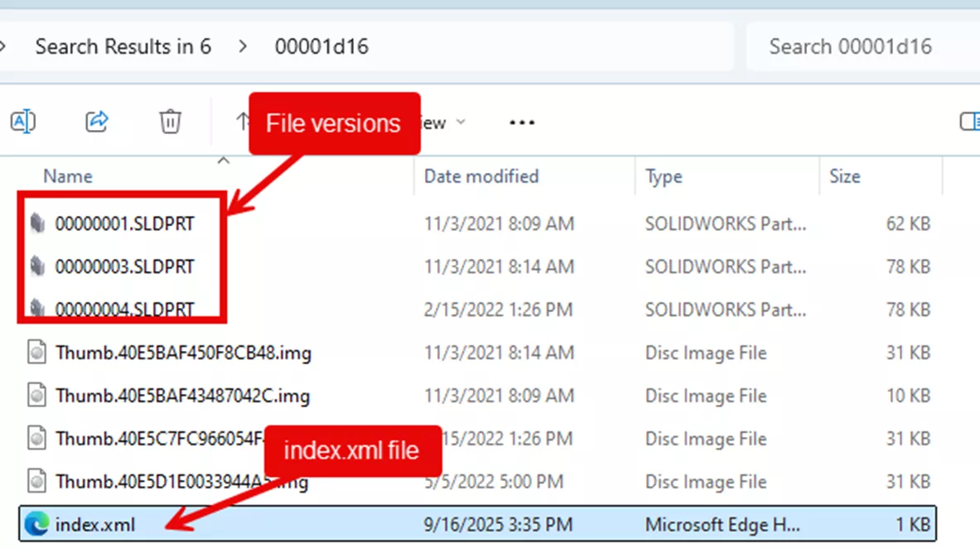Screen dimensions: 980x548
Task: Sort files by the Date modified column header
Action: coord(480,175)
